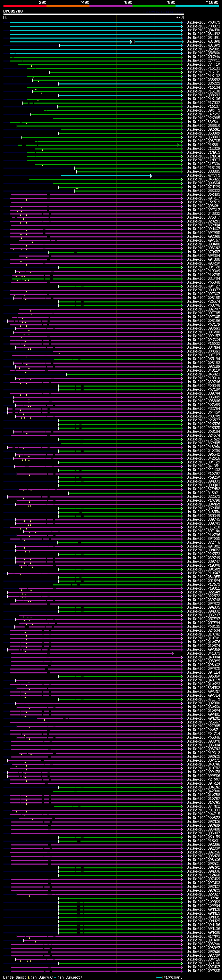Select the UniRef100_A7Y7F5 entry
222x980 pixels.
coord(203,175)
